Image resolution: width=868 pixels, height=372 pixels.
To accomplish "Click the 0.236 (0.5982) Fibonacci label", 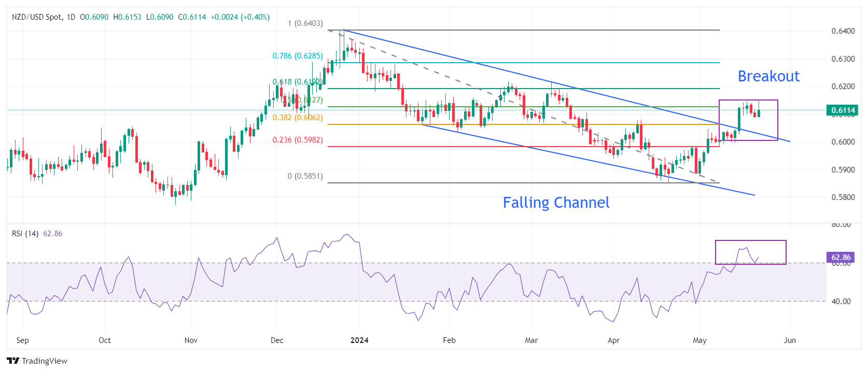I will coord(298,140).
